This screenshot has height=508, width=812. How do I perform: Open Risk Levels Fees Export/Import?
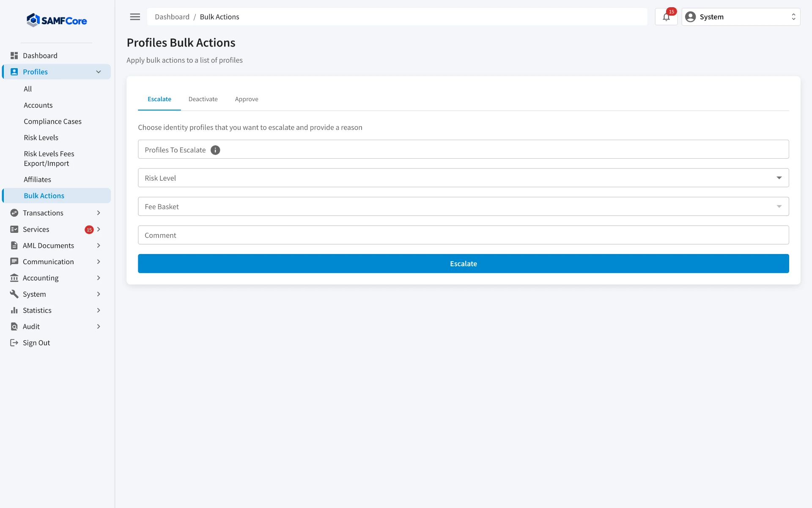pos(49,159)
